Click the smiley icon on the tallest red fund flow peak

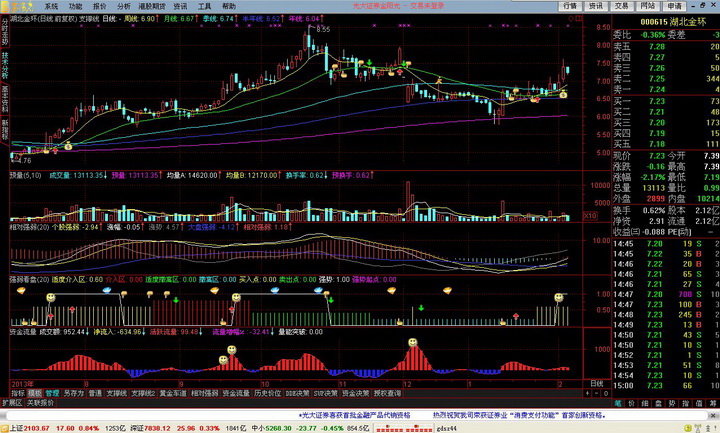click(x=413, y=344)
